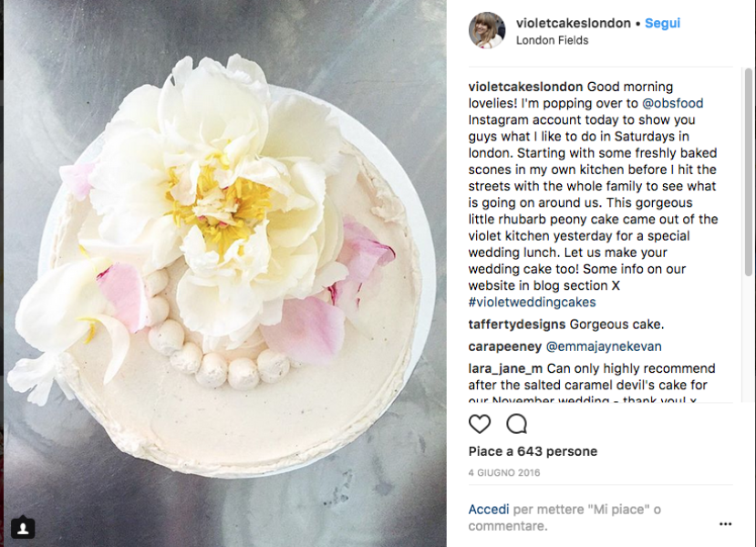Open the 4 GIUGNO 2016 timestamp

pos(504,473)
